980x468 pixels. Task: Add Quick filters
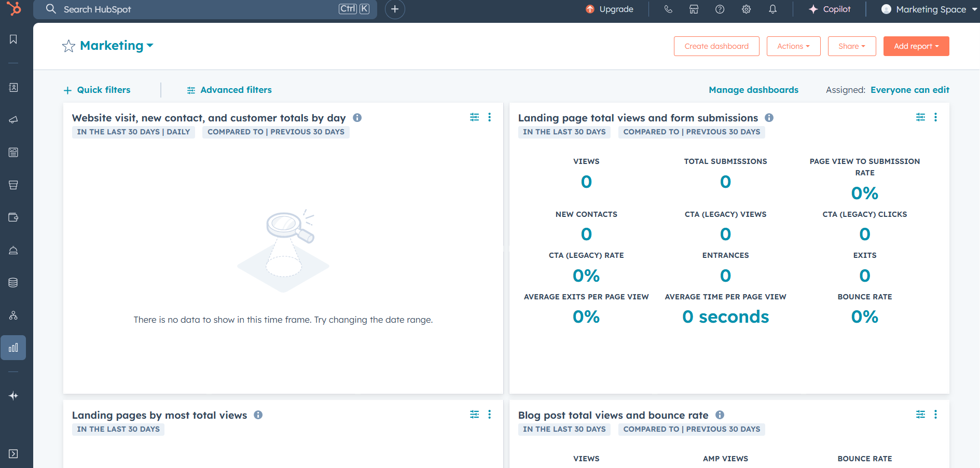[x=97, y=90]
